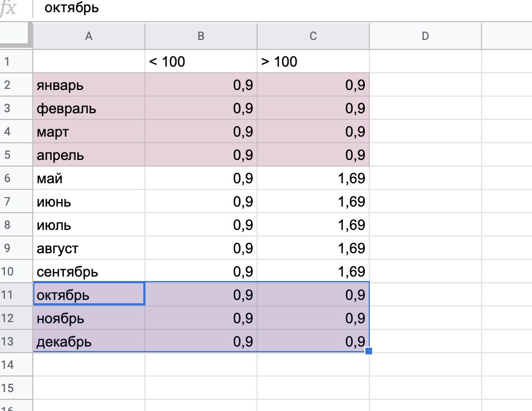This screenshot has width=532, height=411.
Task: Select column A header
Action: click(x=89, y=37)
